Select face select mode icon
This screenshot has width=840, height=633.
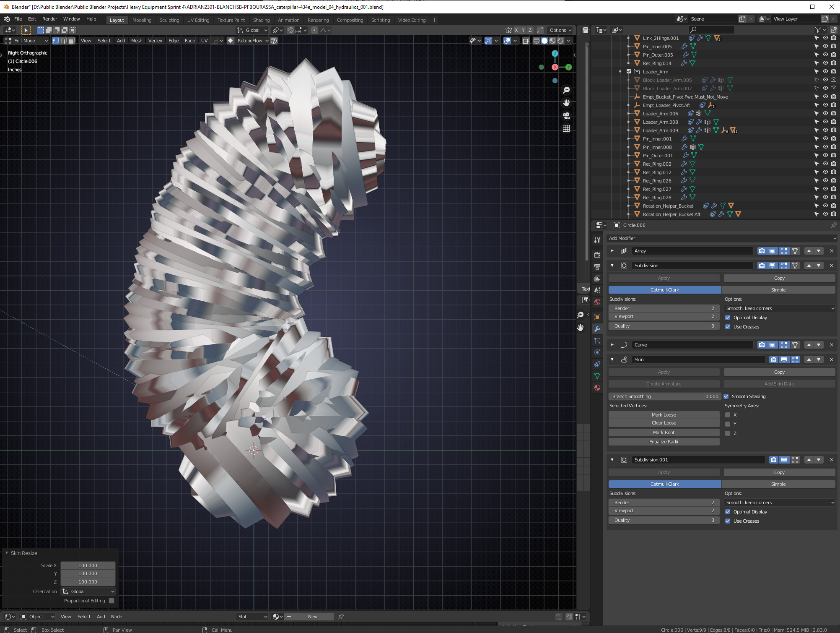(72, 41)
